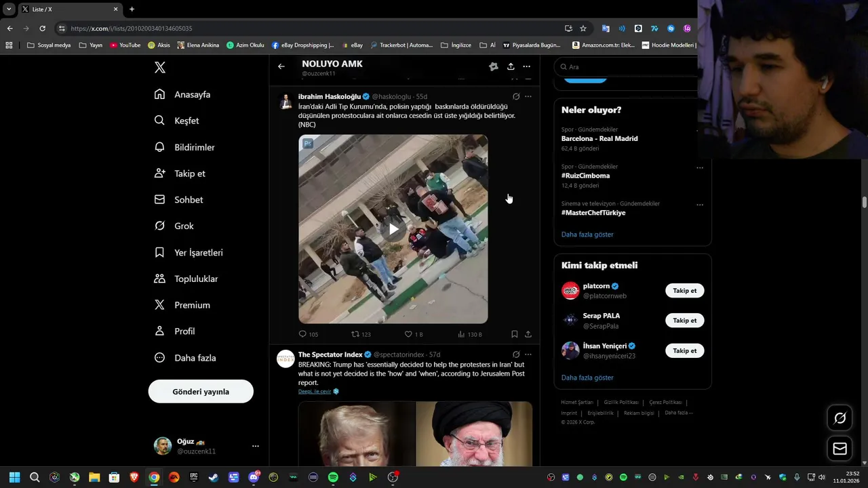The image size is (868, 488).
Task: Open Profil page
Action: [175, 331]
